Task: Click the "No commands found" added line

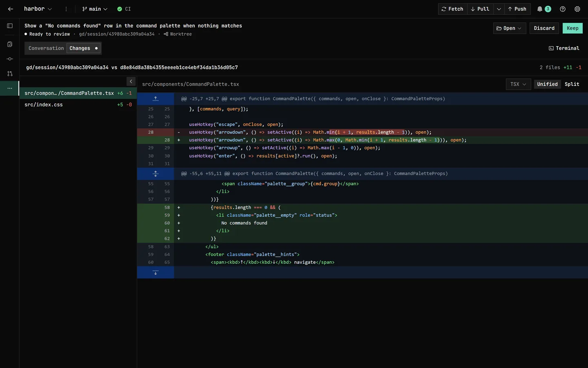Action: coord(362,223)
